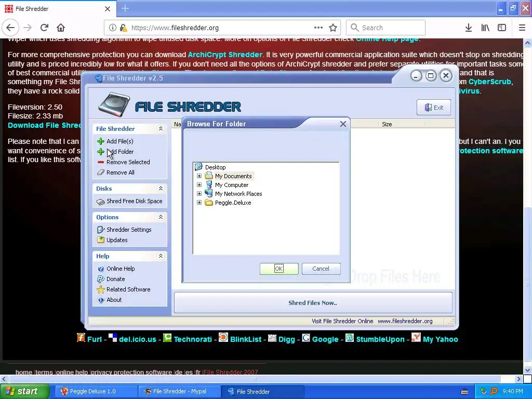
Task: Collapse the Options sidebar section
Action: point(161,217)
